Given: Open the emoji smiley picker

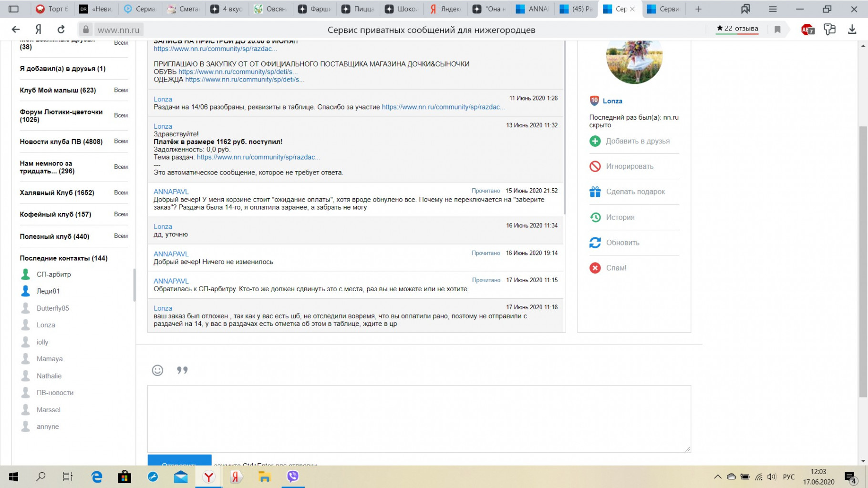Looking at the screenshot, I should click(157, 370).
